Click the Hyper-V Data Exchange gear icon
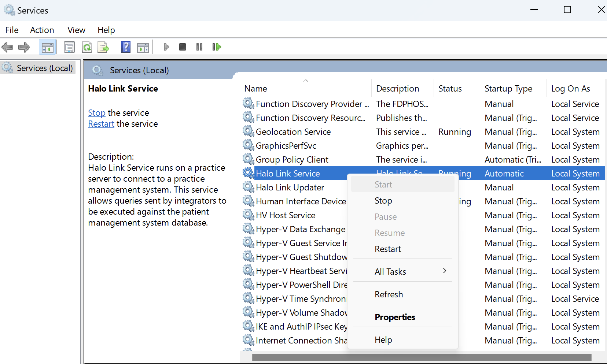 tap(248, 229)
